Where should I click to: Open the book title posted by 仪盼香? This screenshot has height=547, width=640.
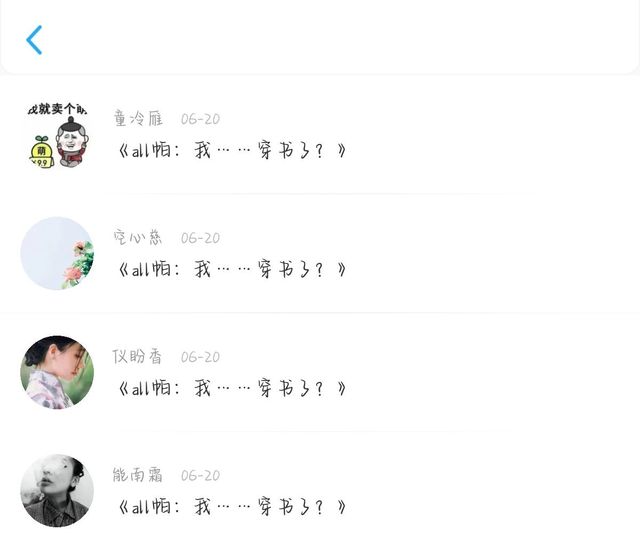pyautogui.click(x=232, y=388)
